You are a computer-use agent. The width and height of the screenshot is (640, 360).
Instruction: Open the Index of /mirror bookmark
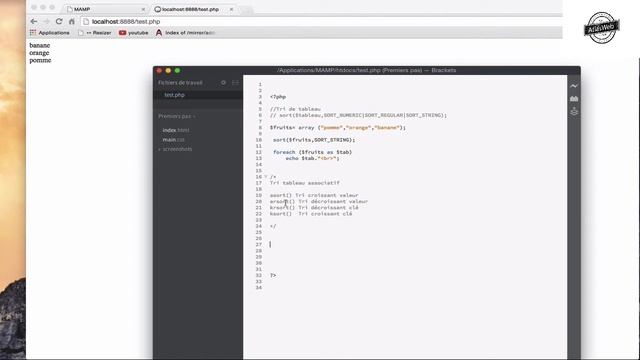click(185, 33)
